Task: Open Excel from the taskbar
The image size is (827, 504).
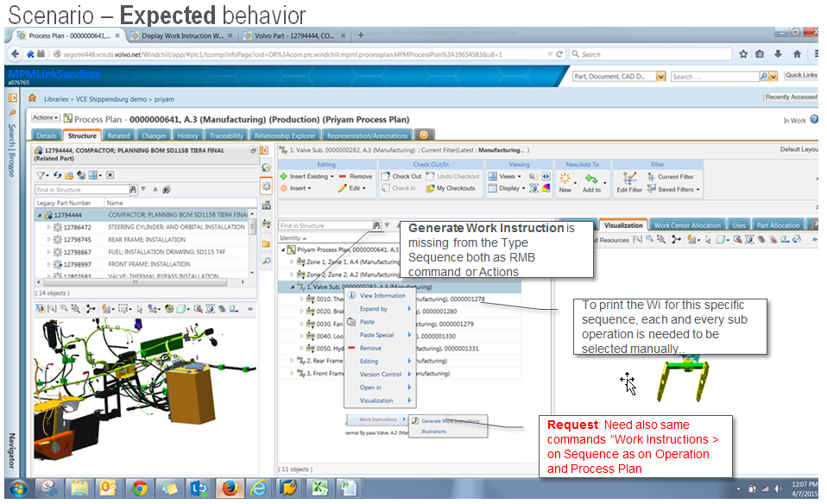Action: 319,488
